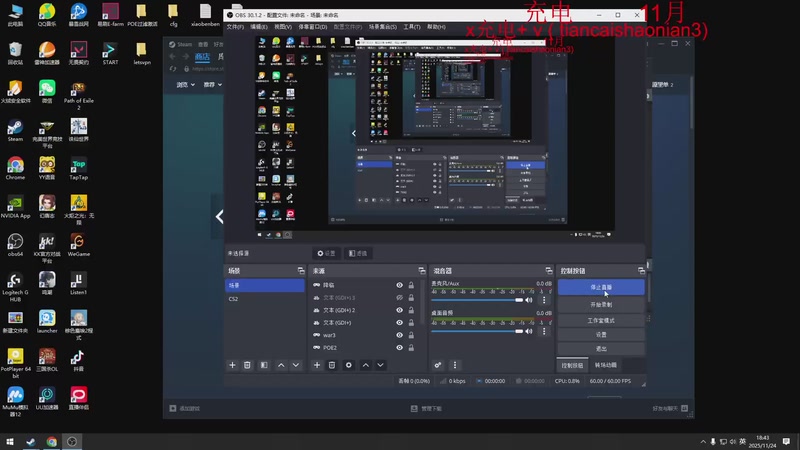Image resolution: width=800 pixels, height=450 pixels.
Task: Open QQ Music desktop shortcut
Action: point(47,15)
